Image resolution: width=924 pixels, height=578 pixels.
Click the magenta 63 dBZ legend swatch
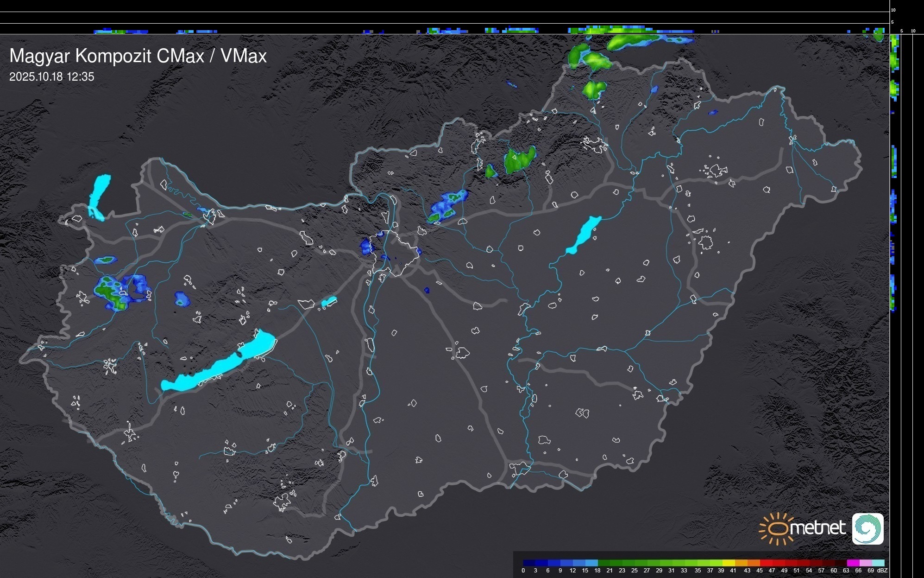coord(852,563)
